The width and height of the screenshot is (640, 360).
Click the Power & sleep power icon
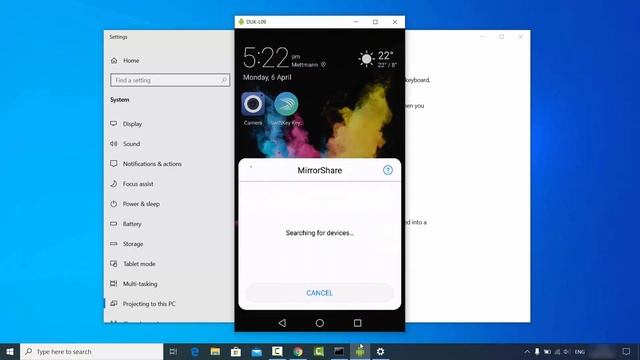pos(113,204)
